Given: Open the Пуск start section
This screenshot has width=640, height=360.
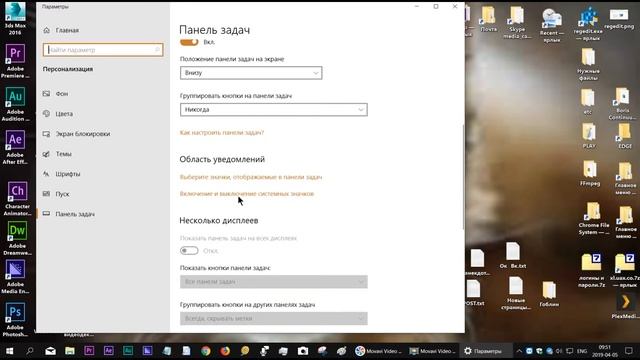Looking at the screenshot, I should 62,193.
